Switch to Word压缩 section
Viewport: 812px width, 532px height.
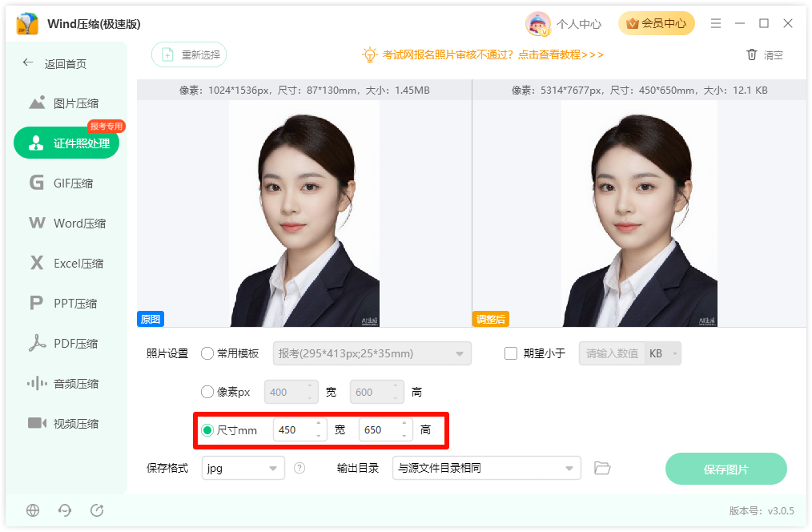point(66,224)
